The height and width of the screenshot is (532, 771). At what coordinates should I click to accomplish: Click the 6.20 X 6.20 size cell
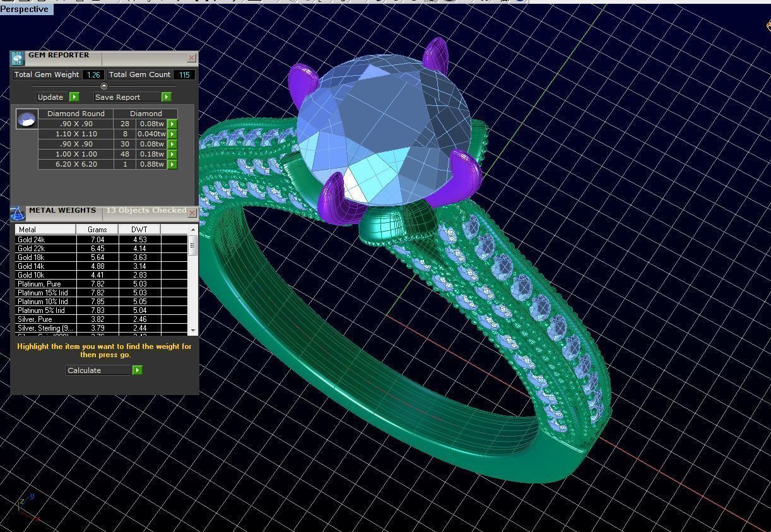coord(76,164)
